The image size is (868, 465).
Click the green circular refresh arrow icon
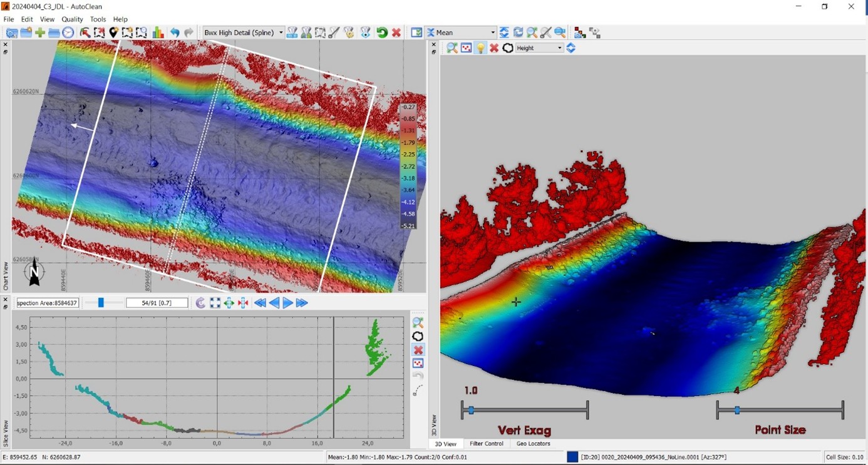tap(382, 33)
